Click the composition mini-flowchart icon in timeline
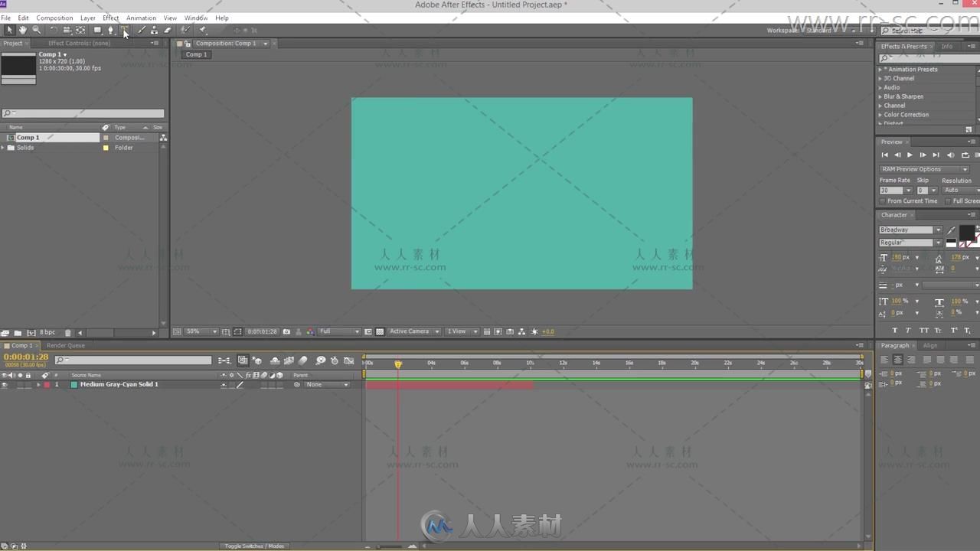 (x=224, y=360)
